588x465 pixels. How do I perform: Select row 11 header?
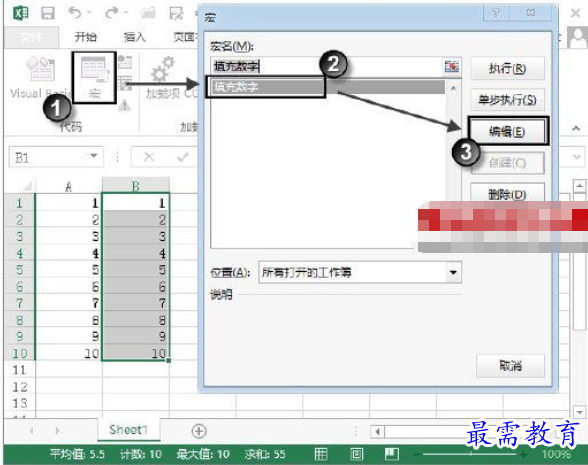[x=20, y=370]
